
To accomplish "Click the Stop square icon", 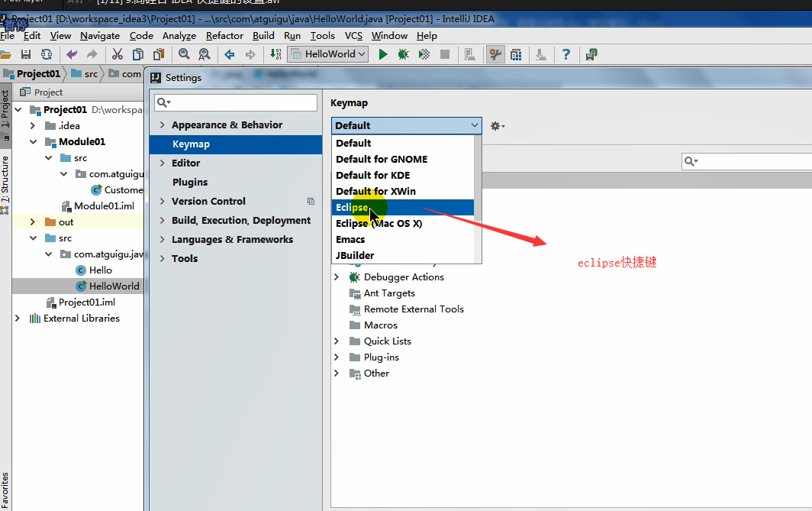I will coord(445,54).
